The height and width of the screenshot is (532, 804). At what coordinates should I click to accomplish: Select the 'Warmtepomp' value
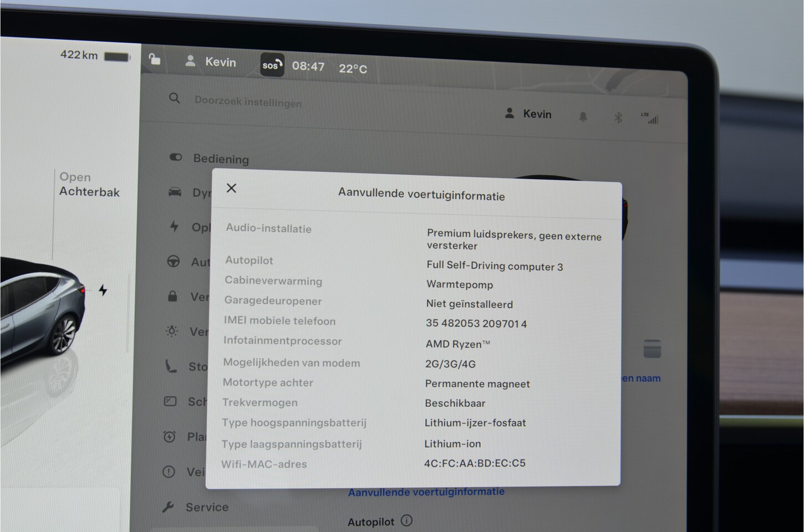click(x=460, y=285)
